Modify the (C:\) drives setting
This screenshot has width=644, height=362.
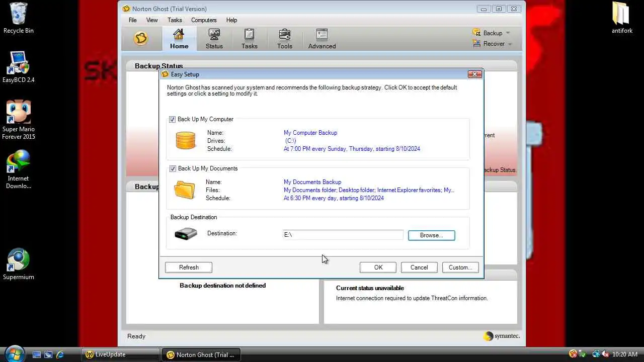pos(290,141)
